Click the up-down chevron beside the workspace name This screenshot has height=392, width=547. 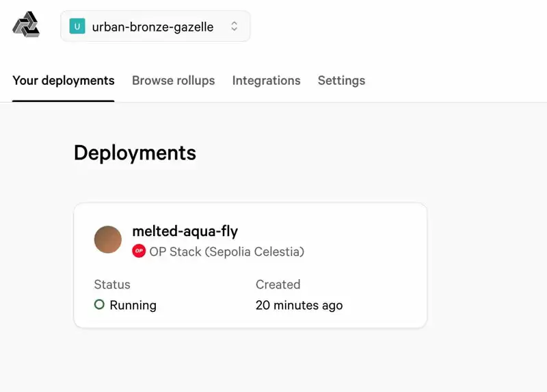tap(234, 27)
